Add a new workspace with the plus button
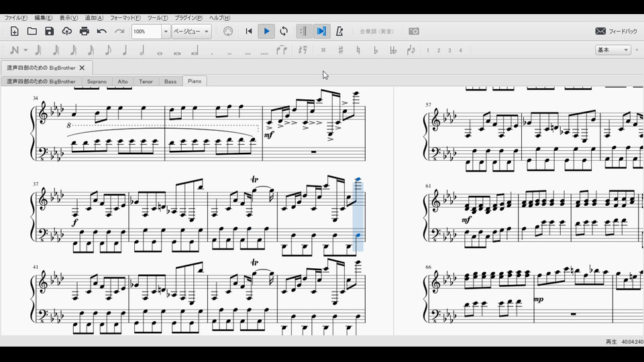644x362 pixels. pyautogui.click(x=637, y=50)
